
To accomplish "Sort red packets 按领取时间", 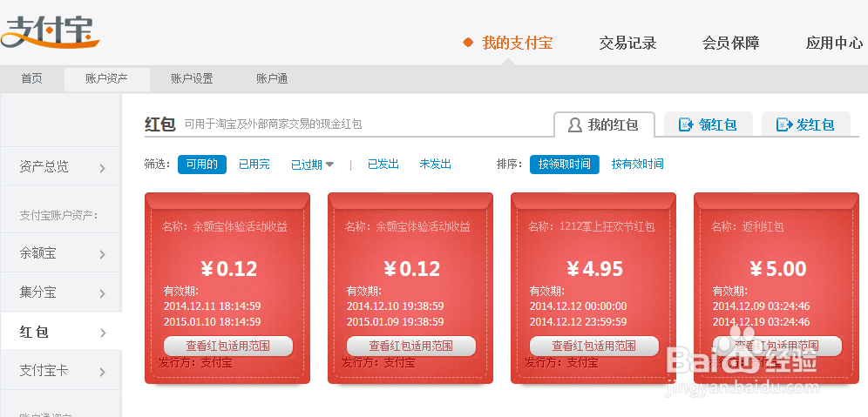I will click(564, 165).
